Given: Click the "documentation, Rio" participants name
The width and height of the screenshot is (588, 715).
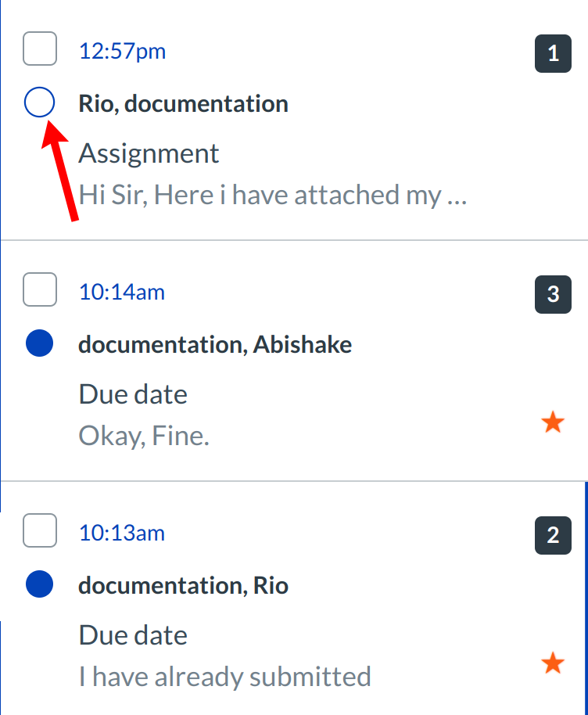Looking at the screenshot, I should pos(183,585).
